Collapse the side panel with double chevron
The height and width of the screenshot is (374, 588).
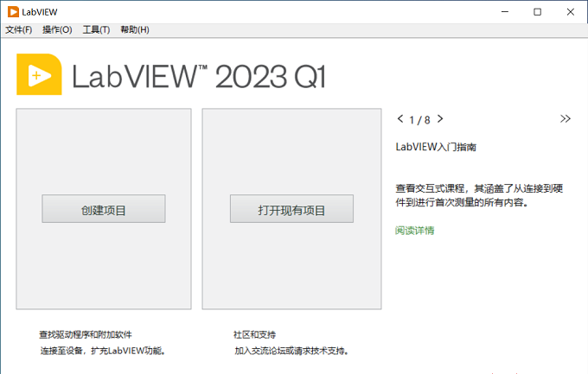click(566, 119)
